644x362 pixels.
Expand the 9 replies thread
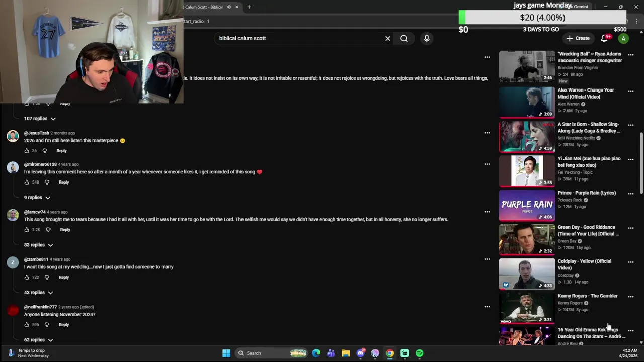pos(37,198)
